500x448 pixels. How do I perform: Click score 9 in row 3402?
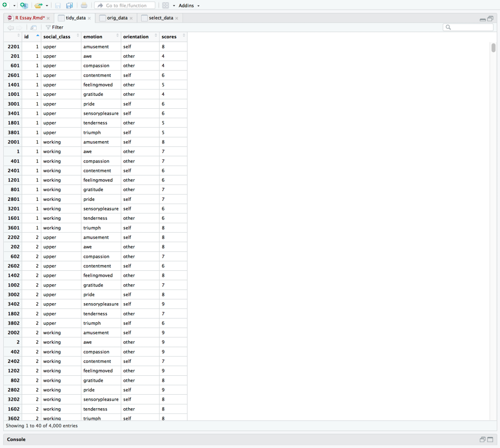pyautogui.click(x=163, y=304)
